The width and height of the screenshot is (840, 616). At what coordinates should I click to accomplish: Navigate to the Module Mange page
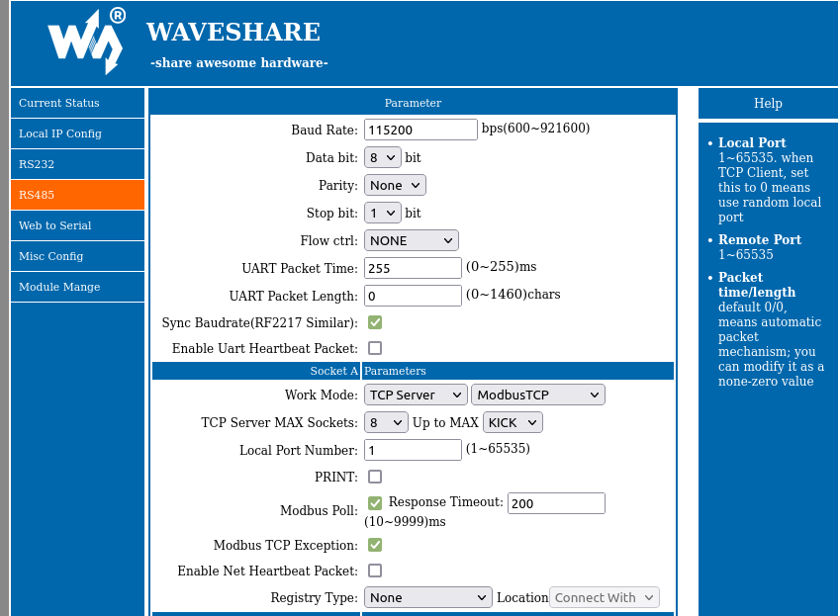coord(77,287)
